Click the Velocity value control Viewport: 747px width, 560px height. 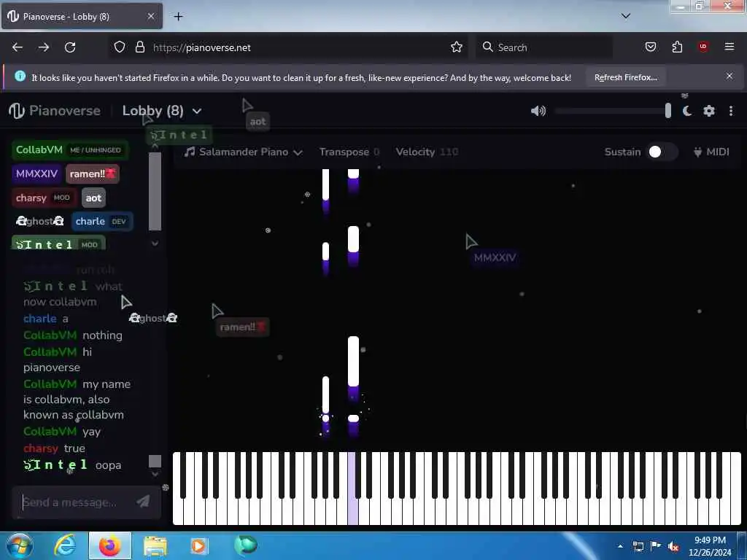[x=427, y=152]
